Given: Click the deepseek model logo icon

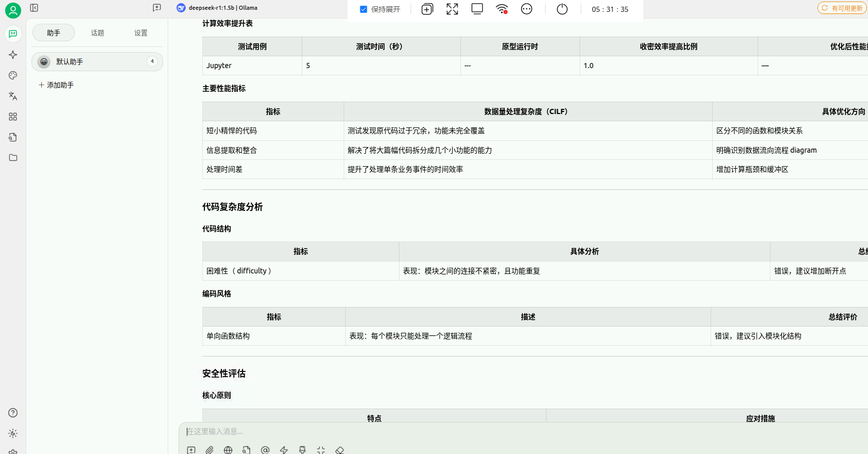Looking at the screenshot, I should [181, 8].
